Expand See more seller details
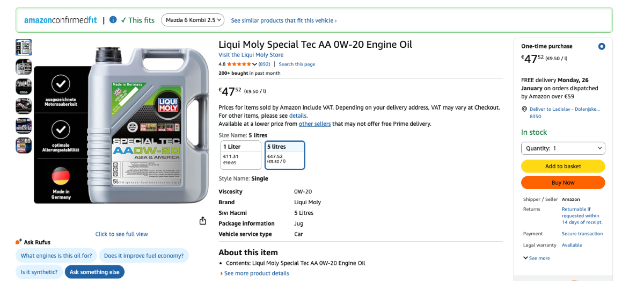The height and width of the screenshot is (281, 644). [x=536, y=258]
